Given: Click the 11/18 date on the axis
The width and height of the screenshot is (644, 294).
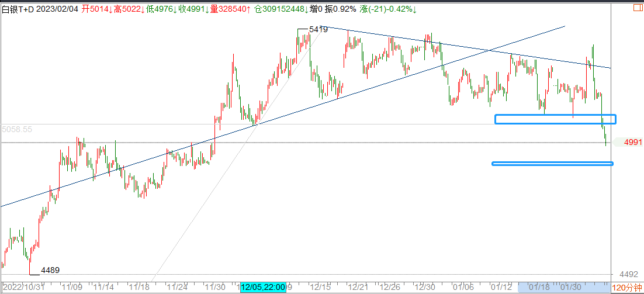Looking at the screenshot, I should (x=139, y=286).
